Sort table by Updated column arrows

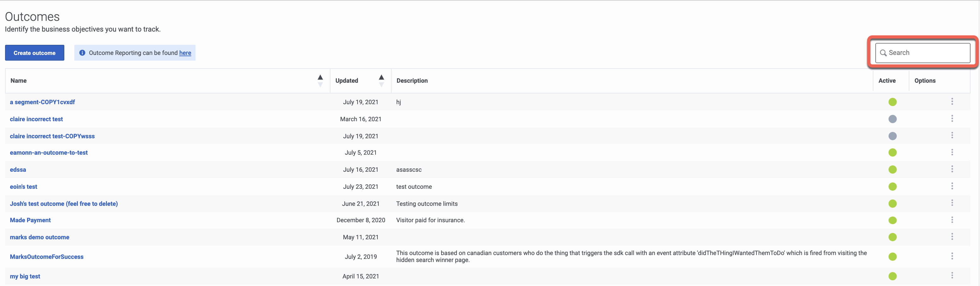[x=381, y=81]
